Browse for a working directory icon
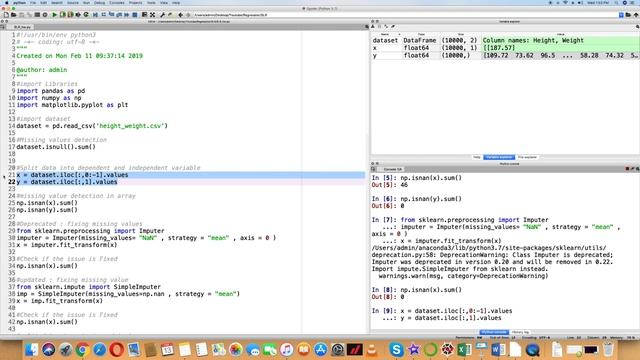The width and height of the screenshot is (640, 360). pyautogui.click(x=628, y=15)
